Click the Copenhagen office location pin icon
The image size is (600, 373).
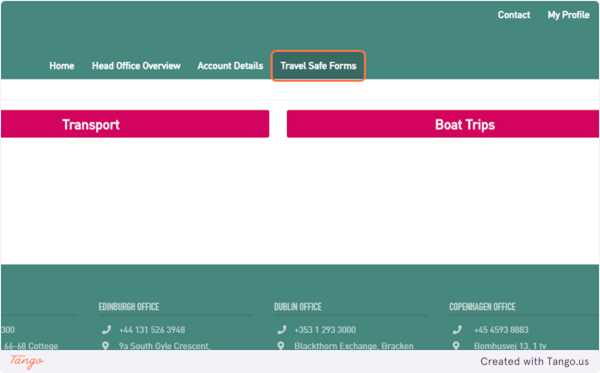456,345
